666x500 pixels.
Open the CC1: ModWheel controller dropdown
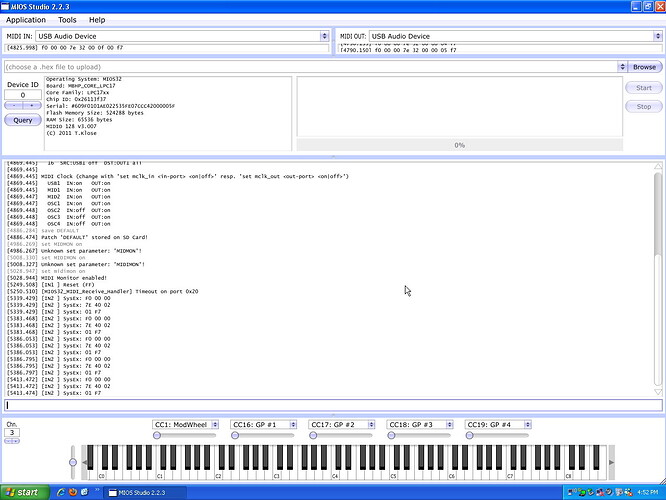pos(215,424)
